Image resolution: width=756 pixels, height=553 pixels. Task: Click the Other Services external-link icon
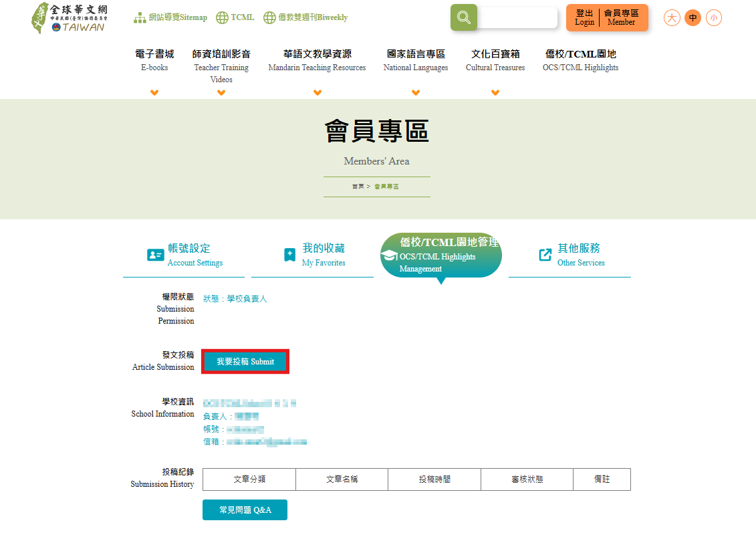(545, 255)
